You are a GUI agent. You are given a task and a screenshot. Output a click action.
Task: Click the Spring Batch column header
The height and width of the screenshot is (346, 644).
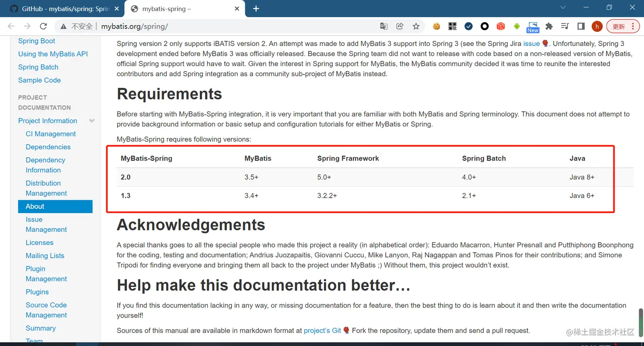coord(484,159)
